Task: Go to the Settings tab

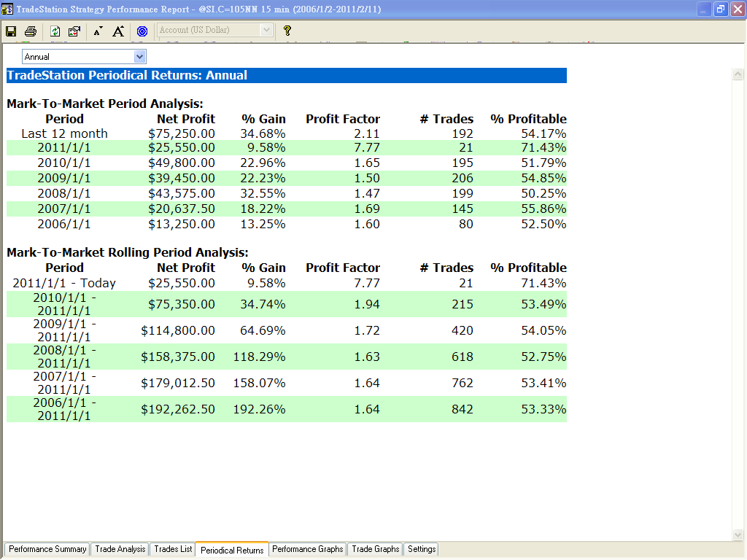Action: 422,549
